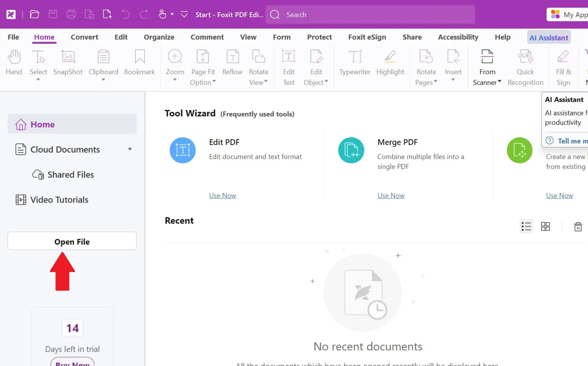
Task: Open the Clipboard tool
Action: tap(103, 62)
